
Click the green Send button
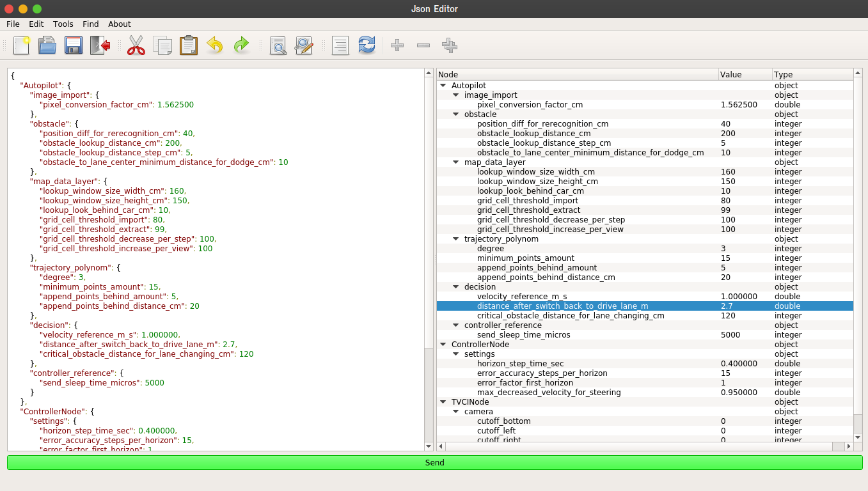coord(434,462)
